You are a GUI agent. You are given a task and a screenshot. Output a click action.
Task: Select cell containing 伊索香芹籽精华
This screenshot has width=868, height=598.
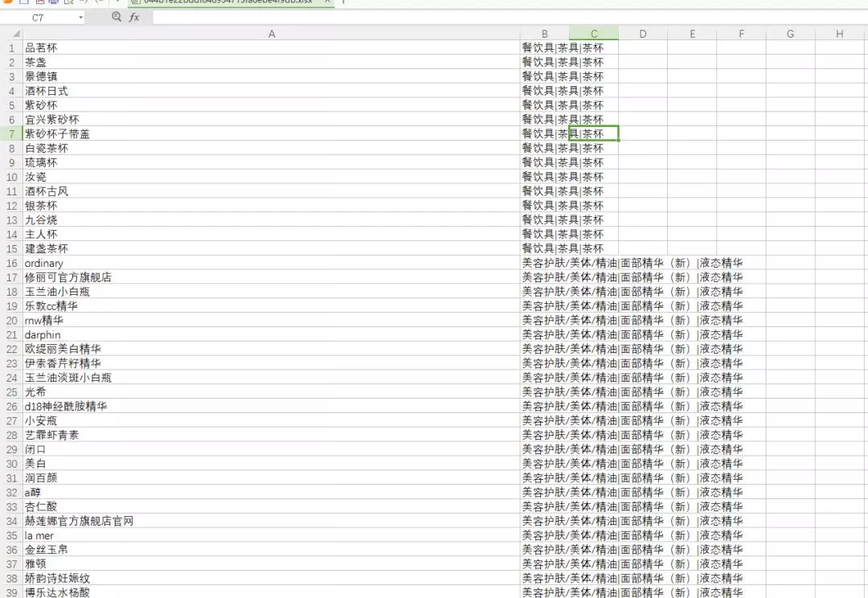point(272,363)
